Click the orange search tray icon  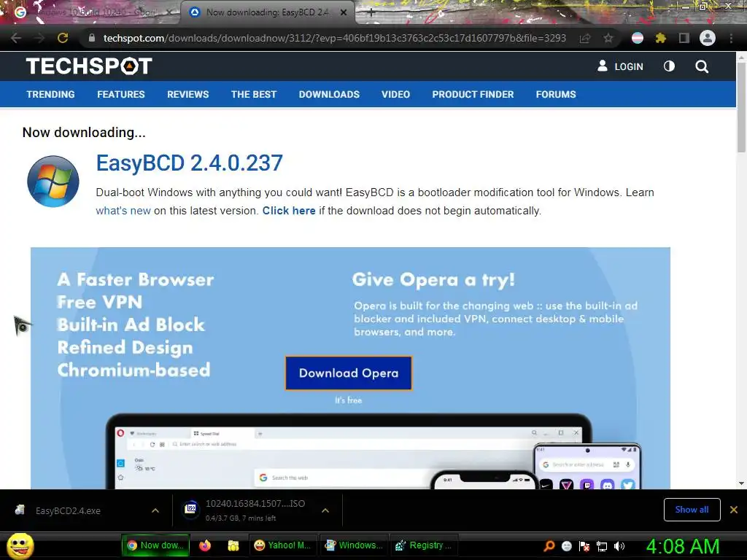(x=549, y=546)
